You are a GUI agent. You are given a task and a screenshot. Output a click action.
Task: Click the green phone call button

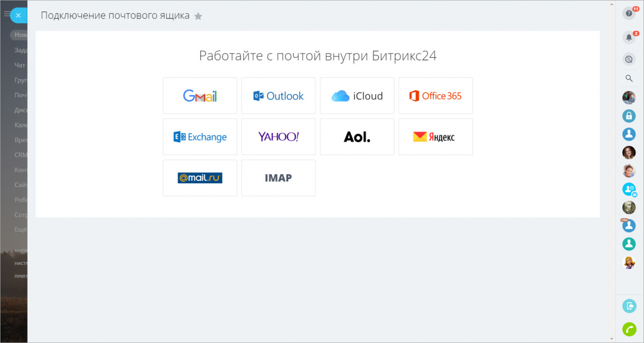pos(629,329)
